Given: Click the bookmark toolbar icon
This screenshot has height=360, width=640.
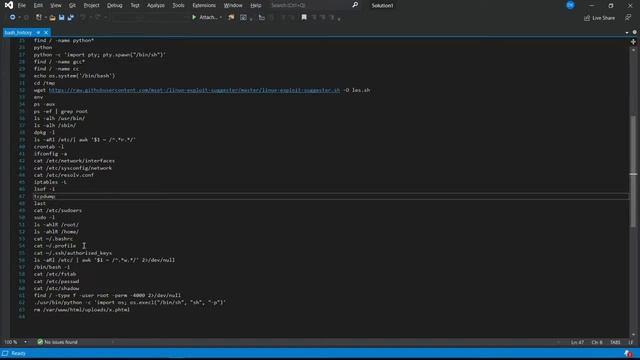Looking at the screenshot, I should pyautogui.click(x=304, y=17).
